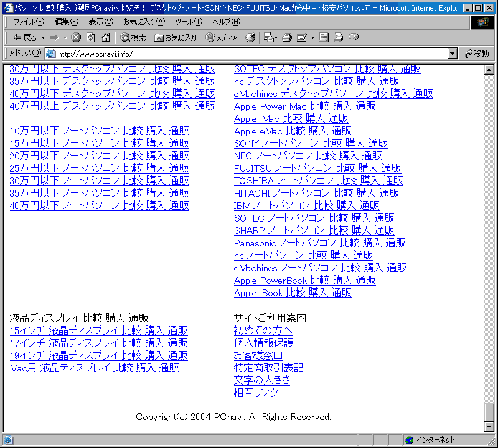
Task: Open the ツール(T) menu
Action: (189, 22)
